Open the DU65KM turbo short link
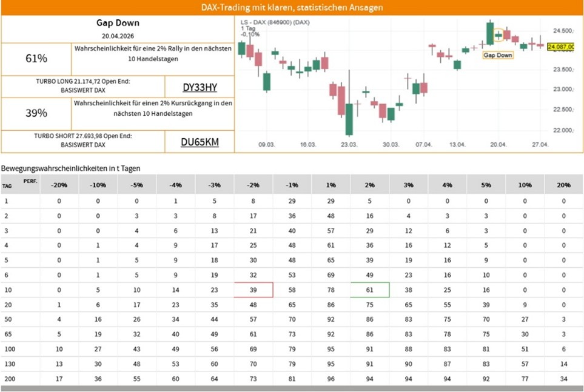Image resolution: width=584 pixels, height=392 pixels. pyautogui.click(x=200, y=142)
